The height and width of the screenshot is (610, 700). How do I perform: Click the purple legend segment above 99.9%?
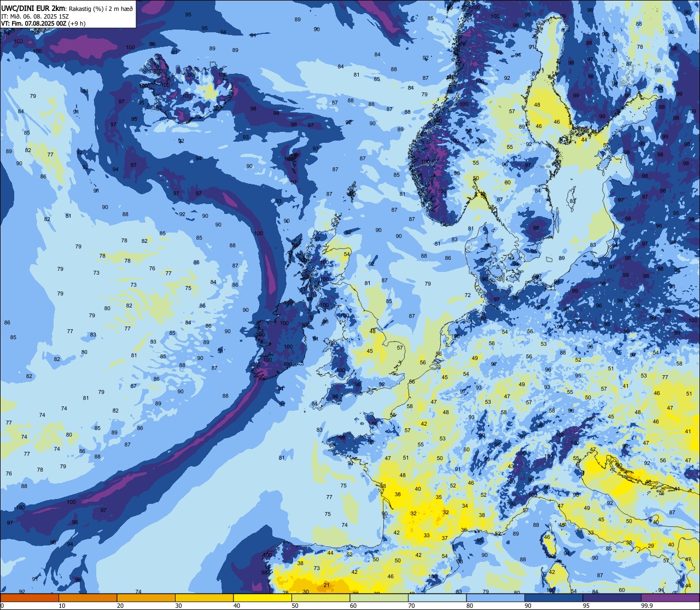pyautogui.click(x=670, y=597)
